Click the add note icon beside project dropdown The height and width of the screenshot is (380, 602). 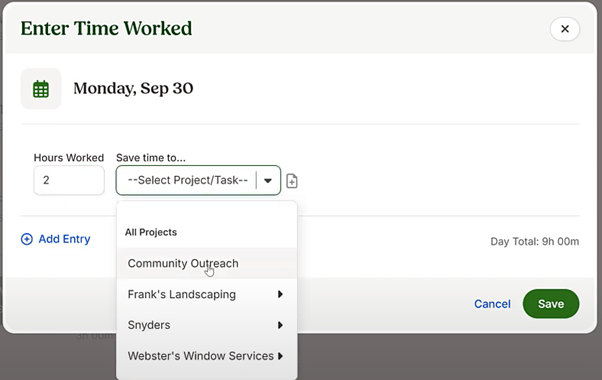click(292, 180)
